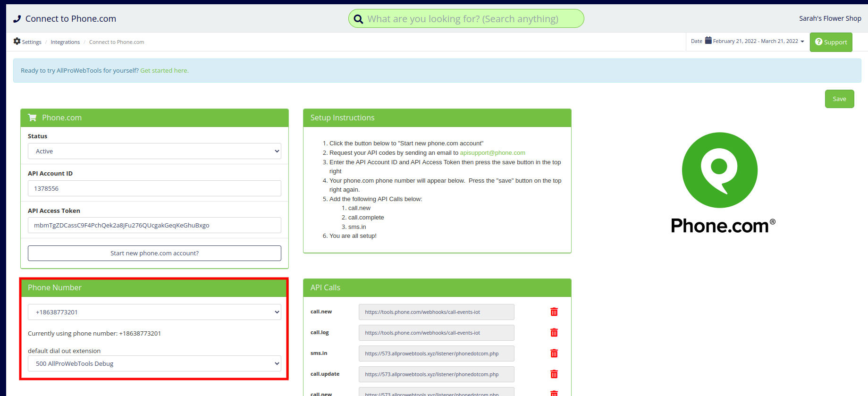This screenshot has width=868, height=396.
Task: Follow the Get started here link
Action: [x=164, y=70]
